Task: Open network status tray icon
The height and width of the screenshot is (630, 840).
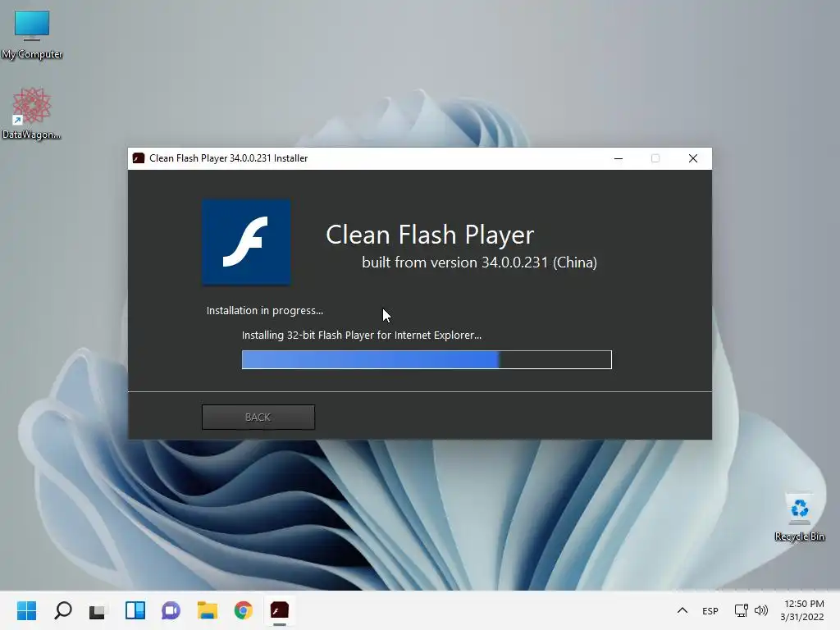Action: (x=741, y=610)
